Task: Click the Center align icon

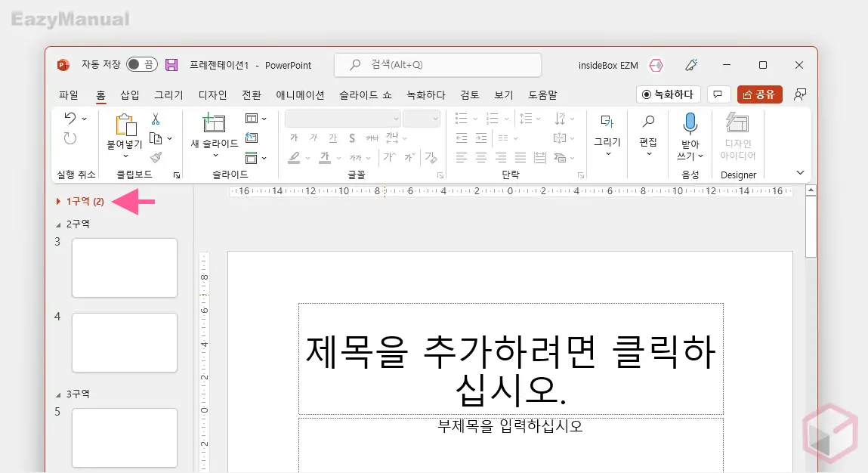Action: 481,158
